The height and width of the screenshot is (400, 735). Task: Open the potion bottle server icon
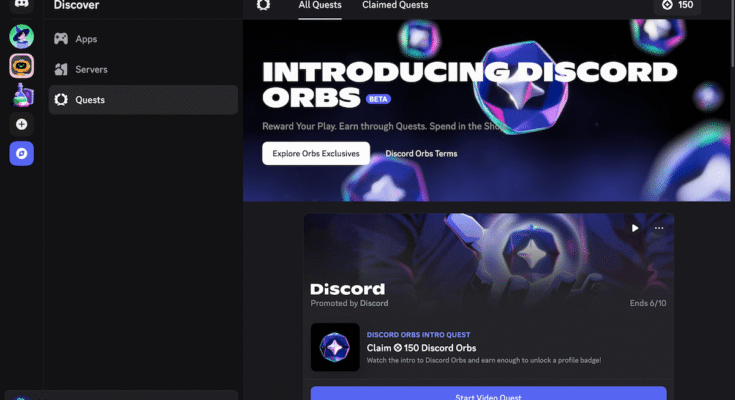(x=22, y=95)
